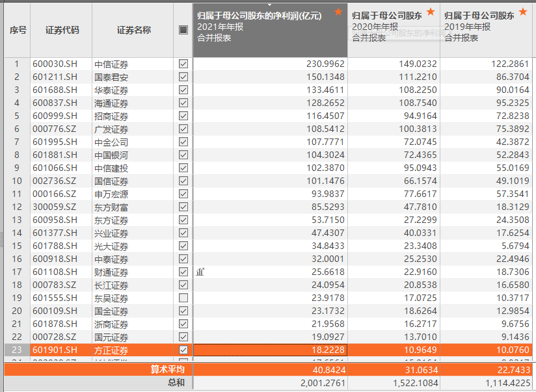Click security code 300059.SZ
The height and width of the screenshot is (392, 536).
(x=55, y=207)
